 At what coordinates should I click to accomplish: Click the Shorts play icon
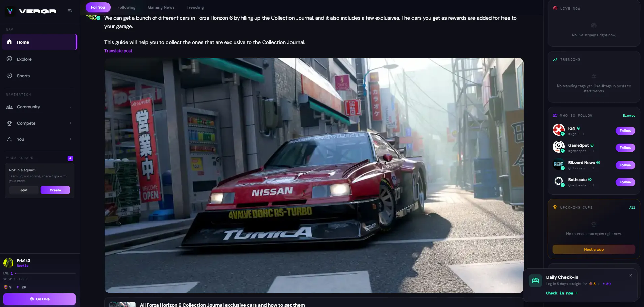[x=9, y=76]
